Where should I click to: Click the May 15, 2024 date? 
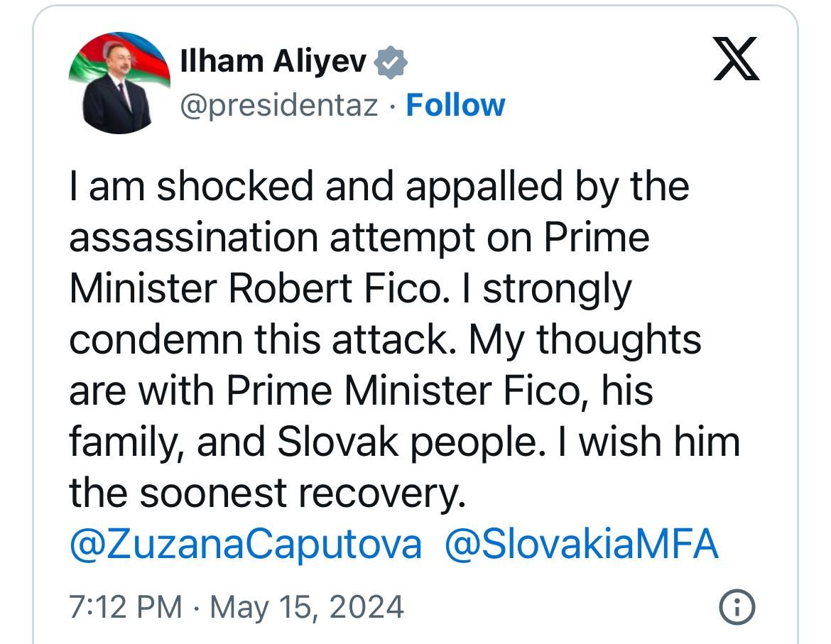coord(307,608)
